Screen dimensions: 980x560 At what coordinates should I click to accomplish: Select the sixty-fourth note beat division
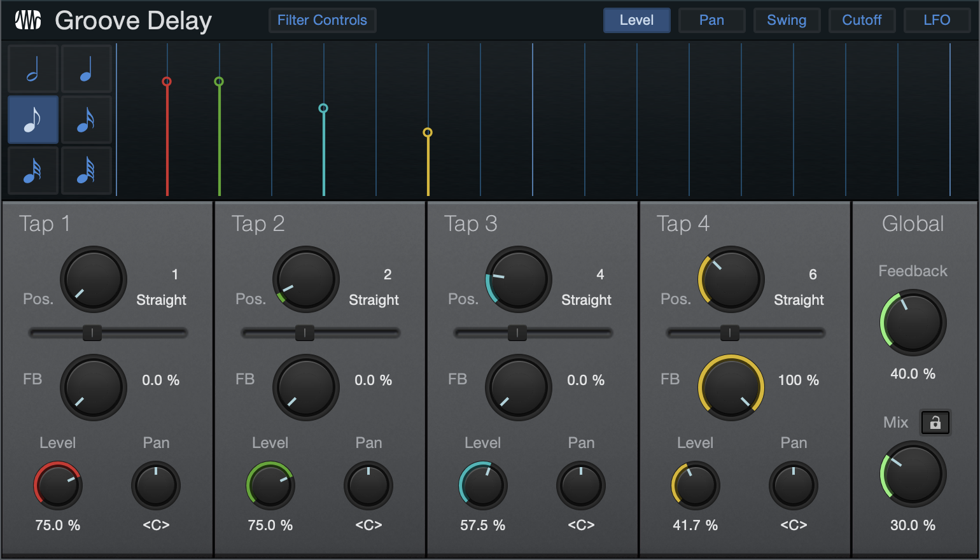tap(87, 171)
